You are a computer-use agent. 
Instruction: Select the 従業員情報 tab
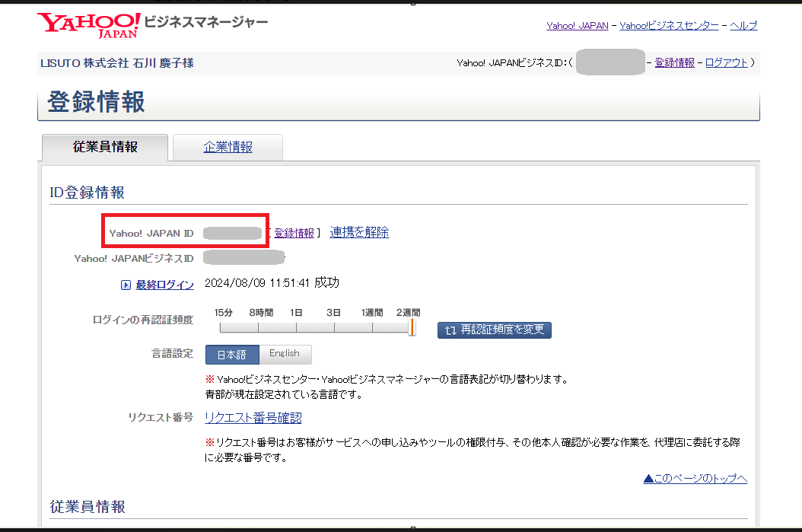tap(105, 148)
